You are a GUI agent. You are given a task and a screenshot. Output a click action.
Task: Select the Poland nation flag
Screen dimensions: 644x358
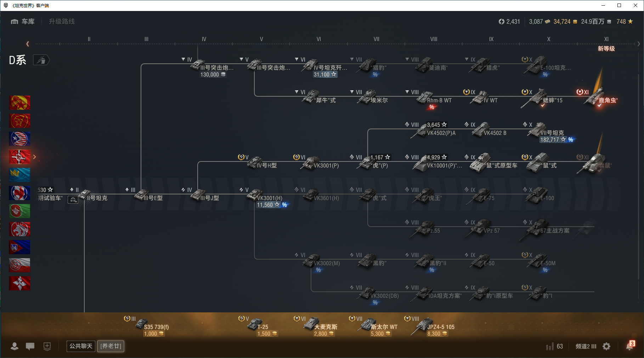point(19,265)
